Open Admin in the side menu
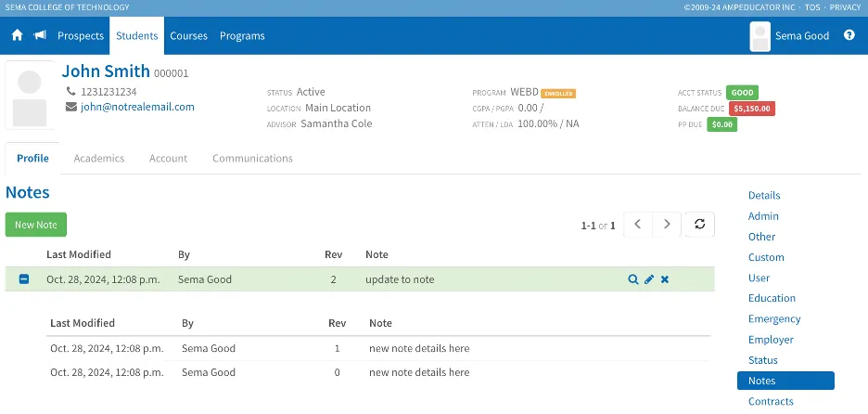The image size is (868, 414). coord(763,216)
